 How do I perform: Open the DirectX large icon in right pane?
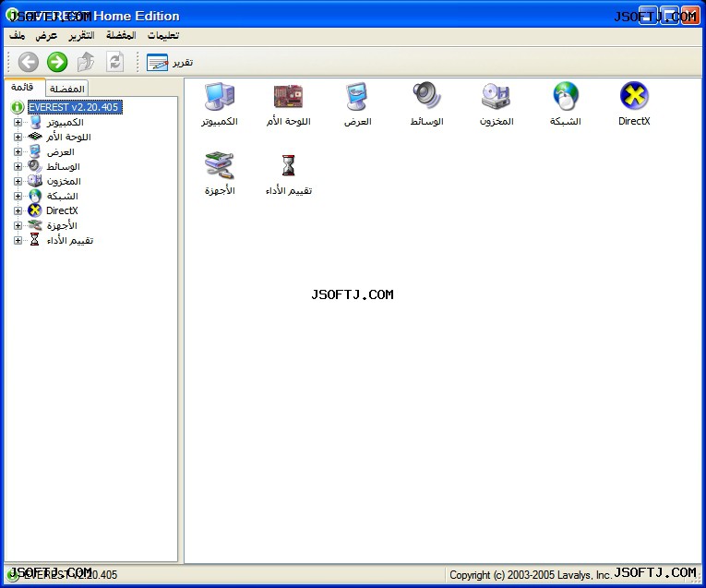(634, 95)
